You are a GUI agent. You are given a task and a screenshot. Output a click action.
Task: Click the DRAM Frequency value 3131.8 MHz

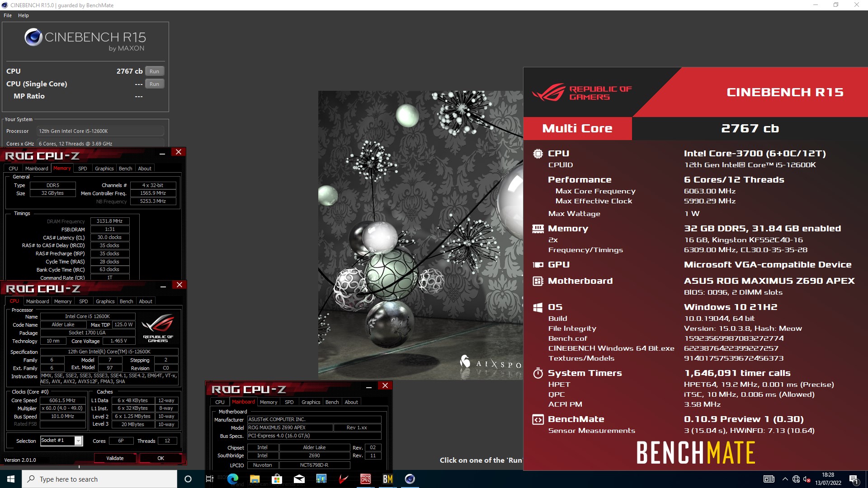tap(110, 221)
